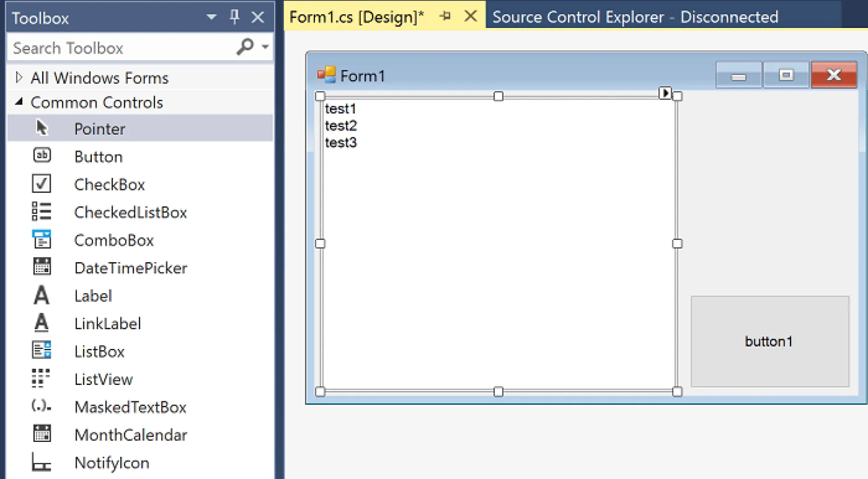This screenshot has height=479, width=868.
Task: Select the NotifyIcon control icon
Action: point(42,462)
